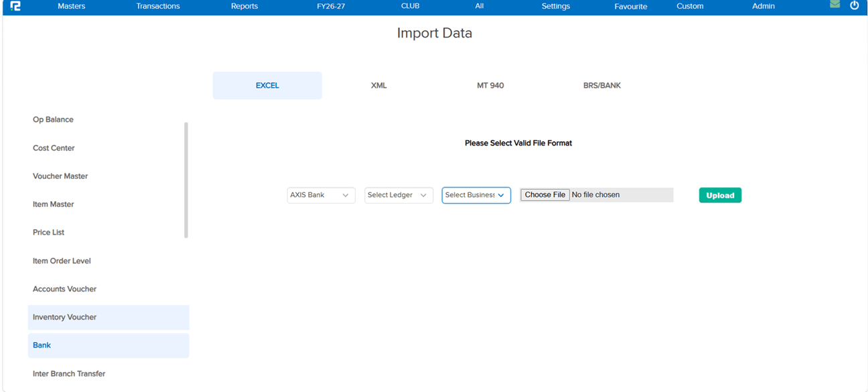Viewport: 868px width, 392px height.
Task: Select Item Master in sidebar
Action: (x=54, y=204)
